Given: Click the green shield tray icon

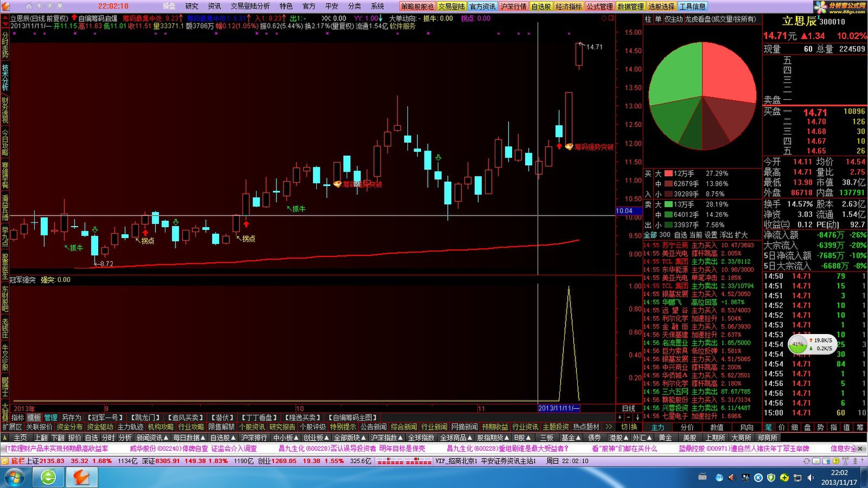Looking at the screenshot, I should coord(771,477).
